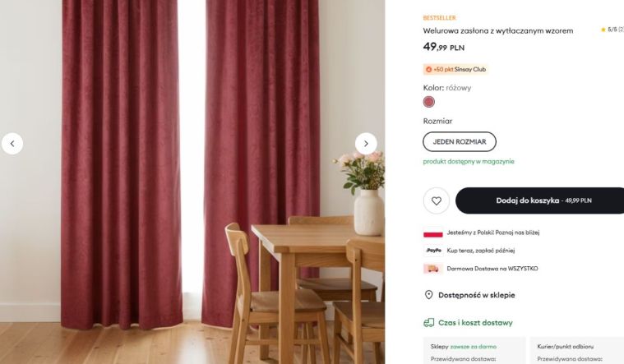Click the free delivery truck icon
624x364 pixels.
(x=433, y=269)
